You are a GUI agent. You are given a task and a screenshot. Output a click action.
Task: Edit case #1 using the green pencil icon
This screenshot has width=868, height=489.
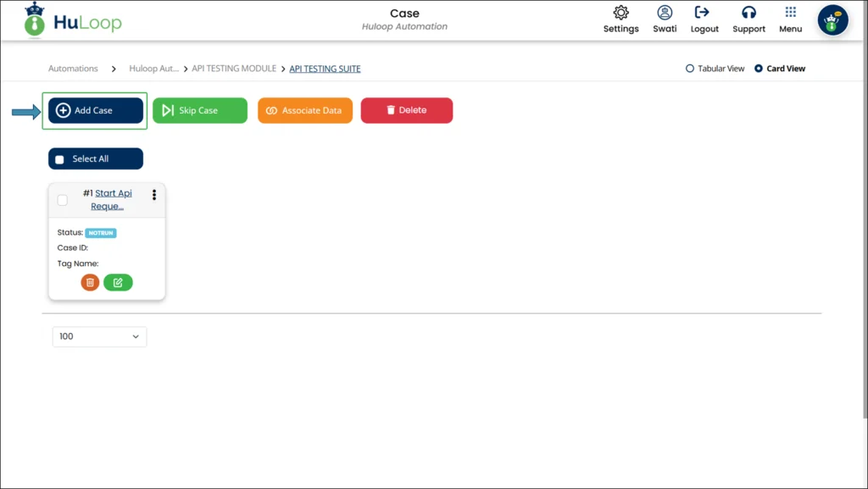pyautogui.click(x=118, y=283)
